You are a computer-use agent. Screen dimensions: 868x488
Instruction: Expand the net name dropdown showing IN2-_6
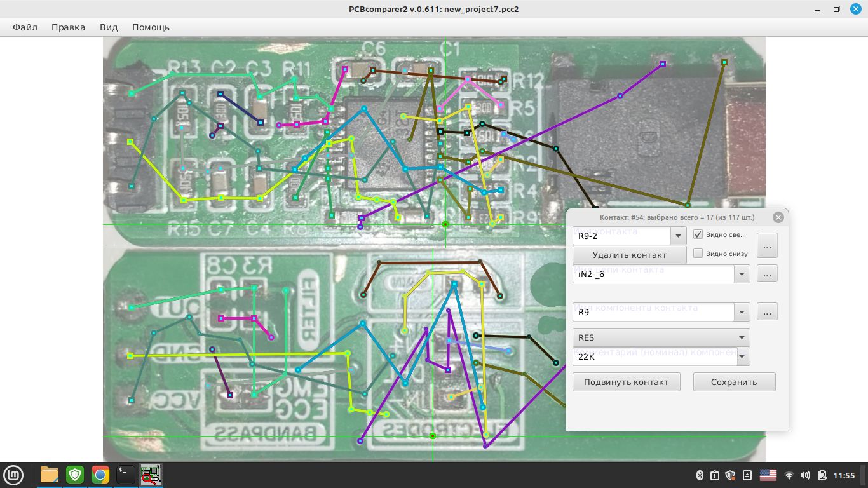pos(742,274)
